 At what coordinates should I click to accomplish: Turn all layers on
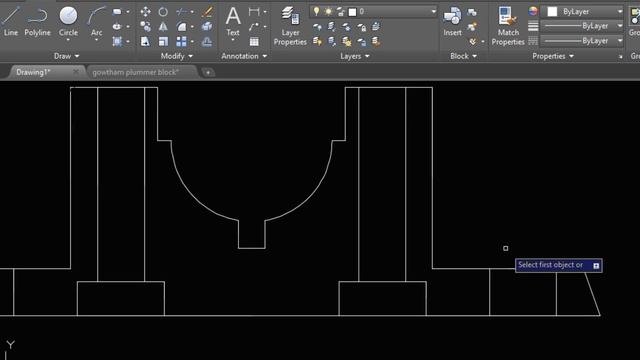pyautogui.click(x=317, y=41)
